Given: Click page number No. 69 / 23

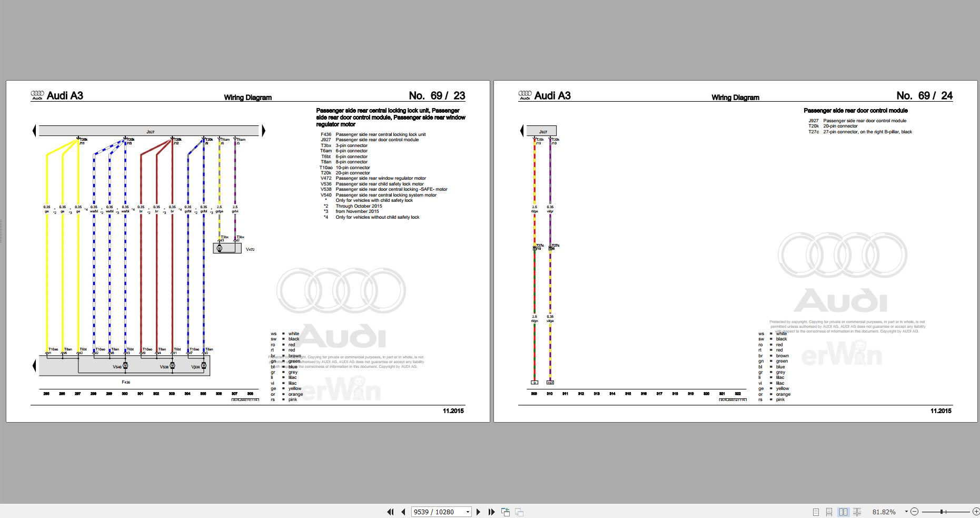Looking at the screenshot, I should (437, 95).
